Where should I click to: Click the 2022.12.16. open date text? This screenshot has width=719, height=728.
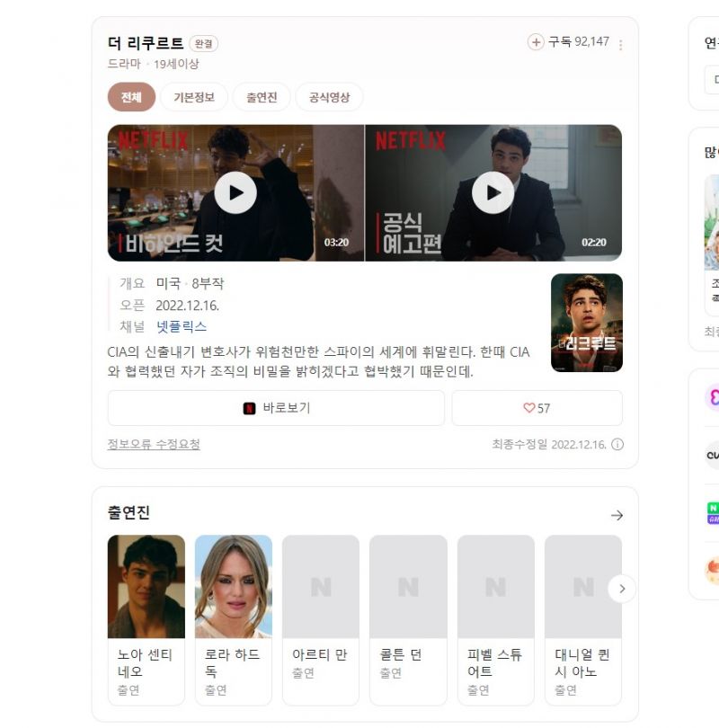[188, 306]
